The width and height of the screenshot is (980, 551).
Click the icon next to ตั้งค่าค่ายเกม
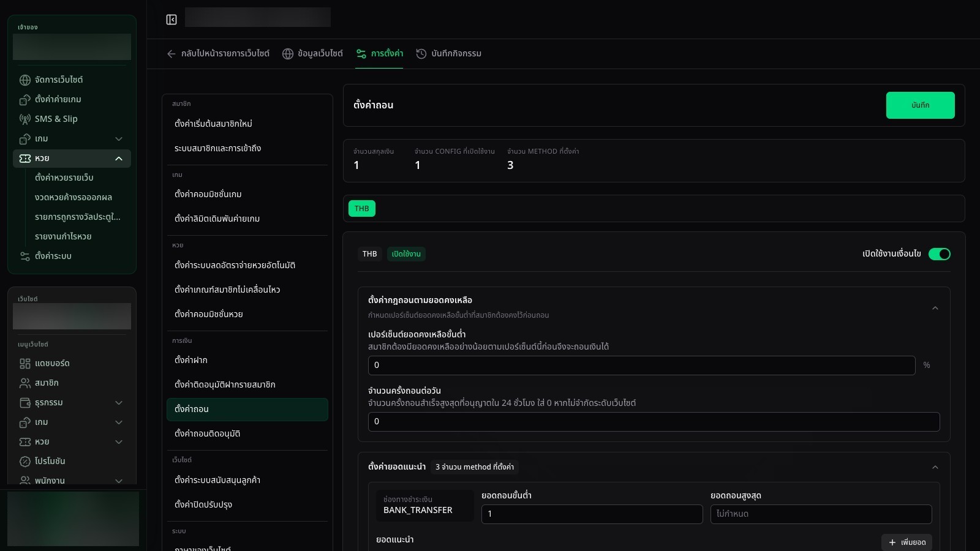(x=25, y=100)
